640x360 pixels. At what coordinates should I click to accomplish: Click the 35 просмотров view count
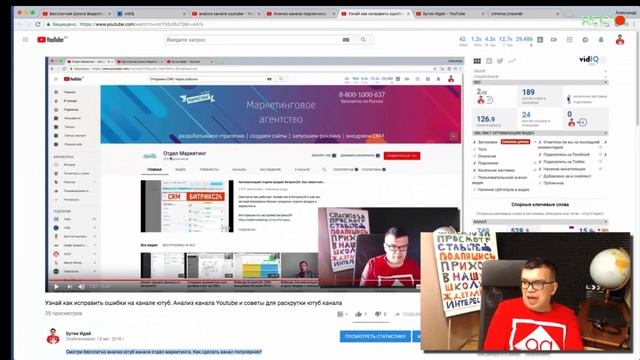coord(64,313)
